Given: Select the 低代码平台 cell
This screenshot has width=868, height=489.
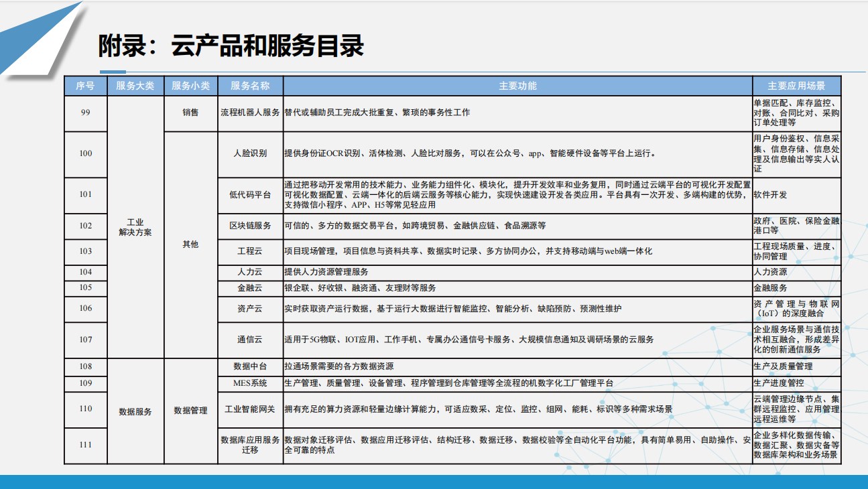Looking at the screenshot, I should click(250, 195).
